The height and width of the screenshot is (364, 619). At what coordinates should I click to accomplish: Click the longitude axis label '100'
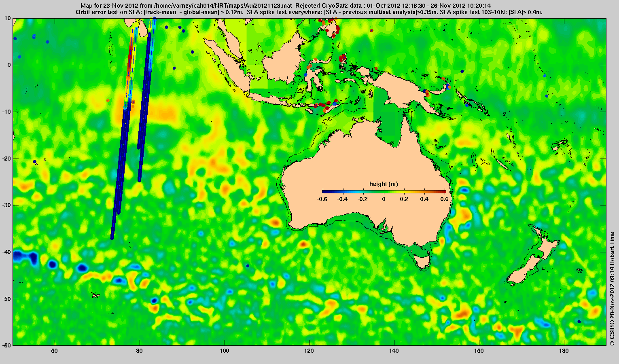click(225, 351)
